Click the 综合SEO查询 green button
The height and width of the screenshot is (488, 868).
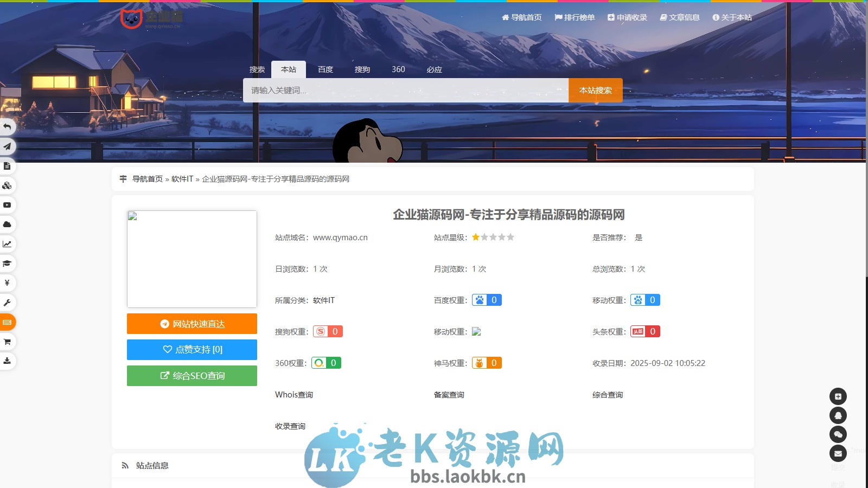(192, 375)
